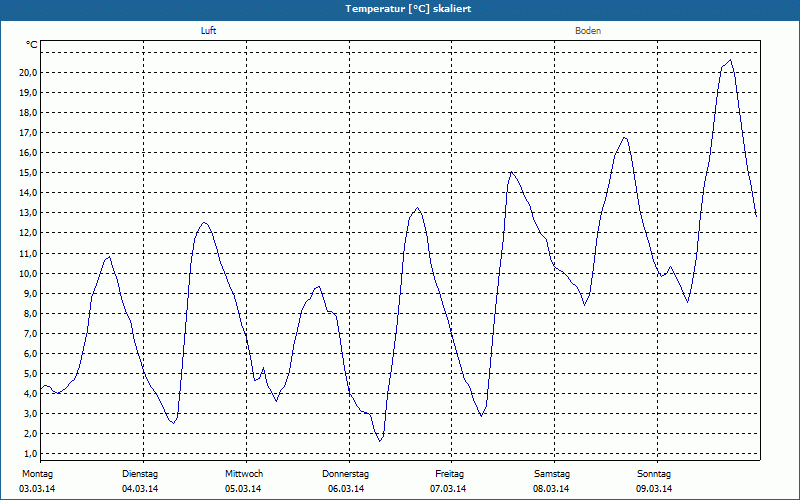
Task: Click the '6,0' y-axis value
Action: point(30,353)
